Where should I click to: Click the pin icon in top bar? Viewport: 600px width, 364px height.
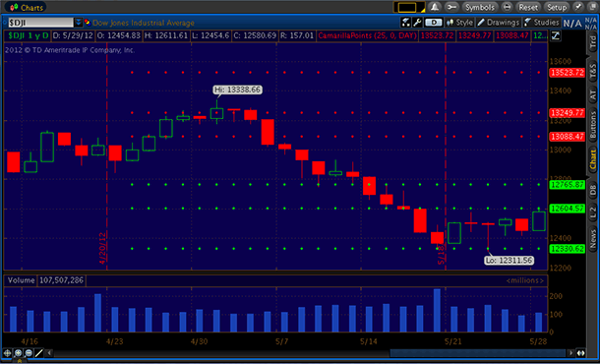(578, 7)
